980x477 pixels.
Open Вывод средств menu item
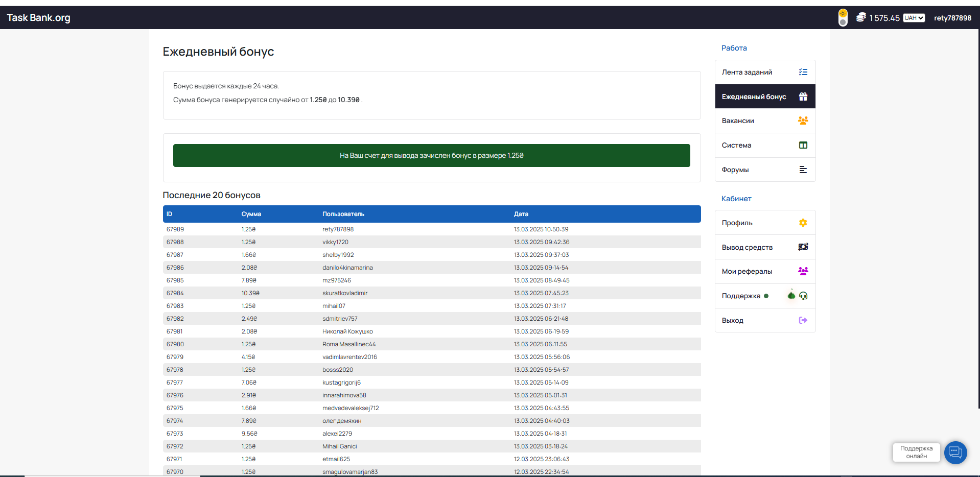pyautogui.click(x=747, y=247)
